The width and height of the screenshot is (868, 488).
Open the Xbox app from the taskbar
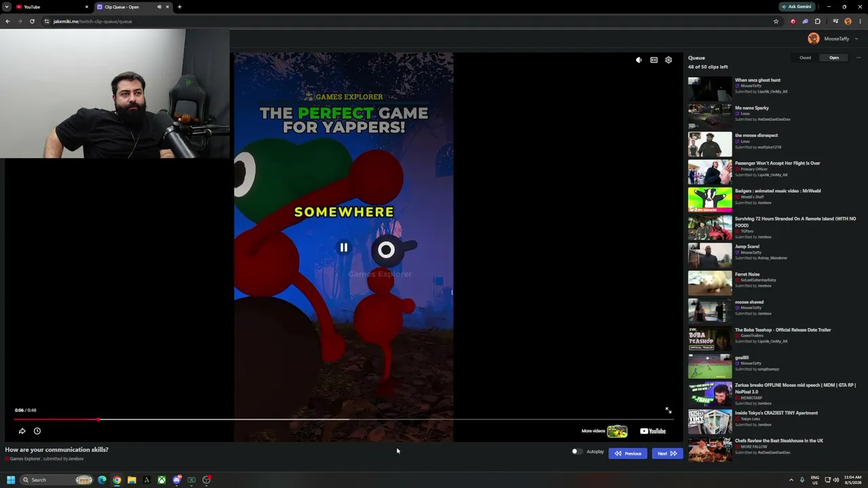[x=161, y=480]
